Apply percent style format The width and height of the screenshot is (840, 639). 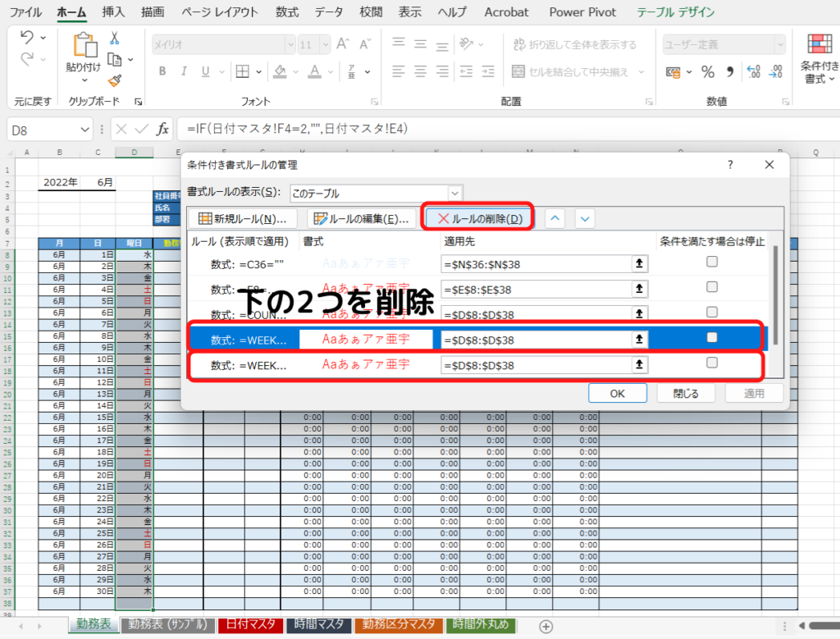708,71
